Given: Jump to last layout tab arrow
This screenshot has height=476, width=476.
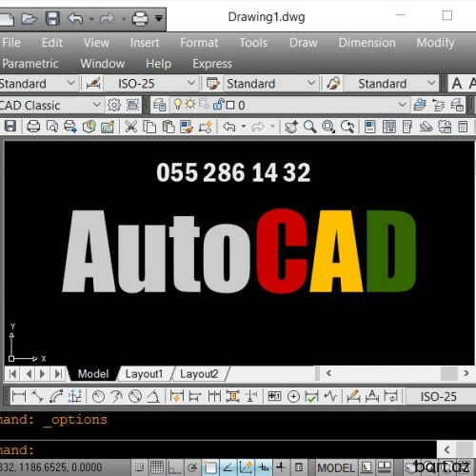Looking at the screenshot, I should pos(58,374).
